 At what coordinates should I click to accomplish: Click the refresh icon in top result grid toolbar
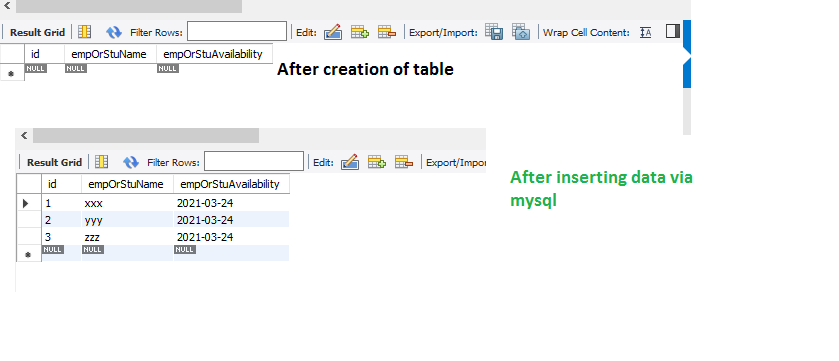[113, 32]
